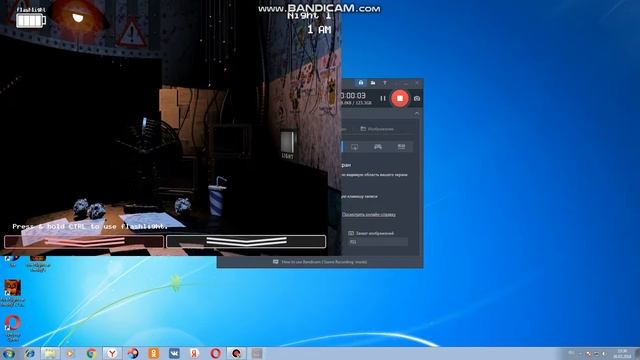Open the Yandex shortcut in the taskbar

click(195, 353)
